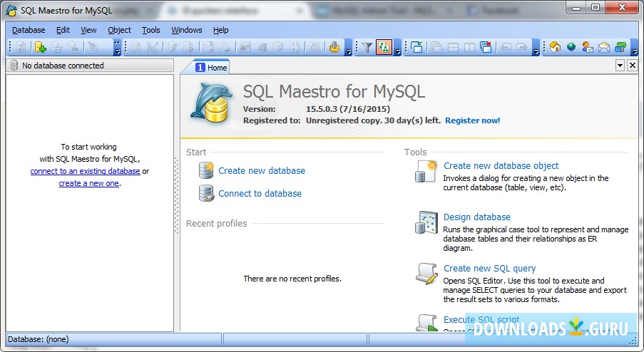Click the grayed 3D cube toolbar icon
Viewport: 644px width, 352px height.
[278, 47]
